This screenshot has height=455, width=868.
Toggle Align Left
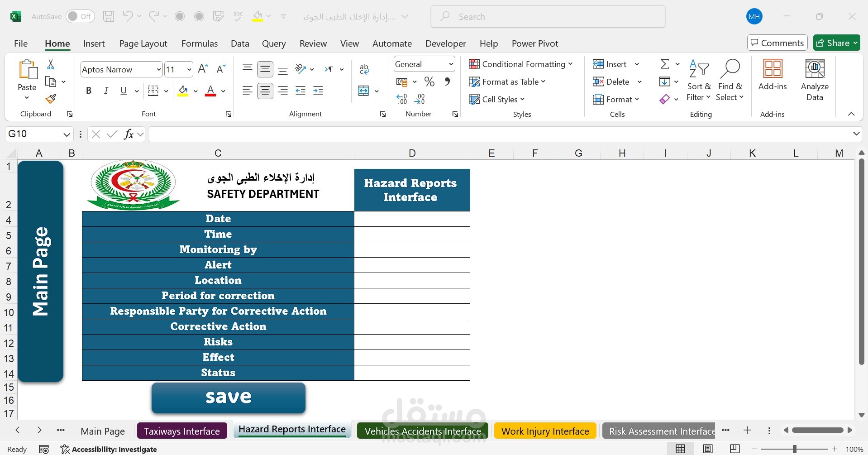(x=247, y=91)
